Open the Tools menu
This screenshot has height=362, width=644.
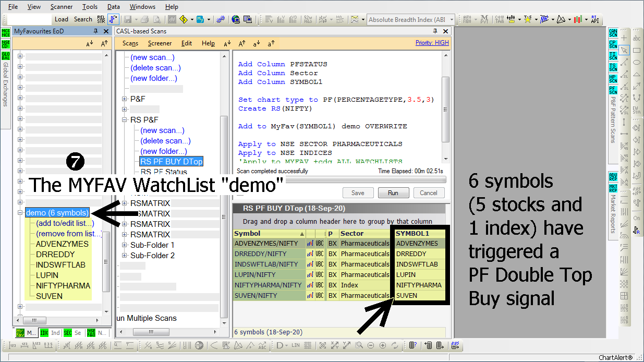90,7
